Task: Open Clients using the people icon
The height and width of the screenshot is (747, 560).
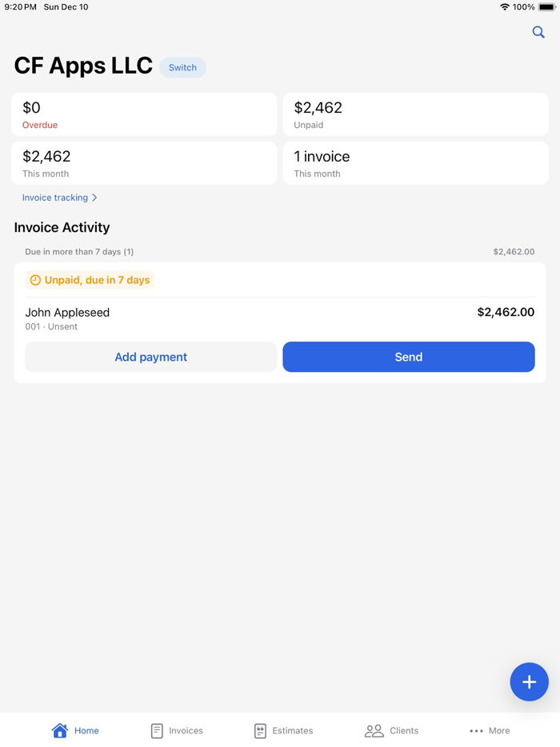Action: (x=373, y=730)
